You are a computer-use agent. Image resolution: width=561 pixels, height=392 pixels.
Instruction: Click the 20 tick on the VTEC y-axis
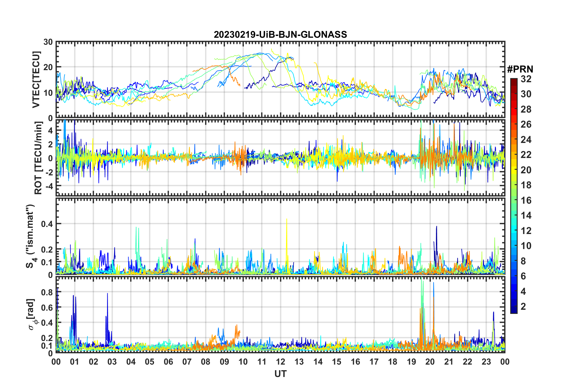[x=48, y=67]
